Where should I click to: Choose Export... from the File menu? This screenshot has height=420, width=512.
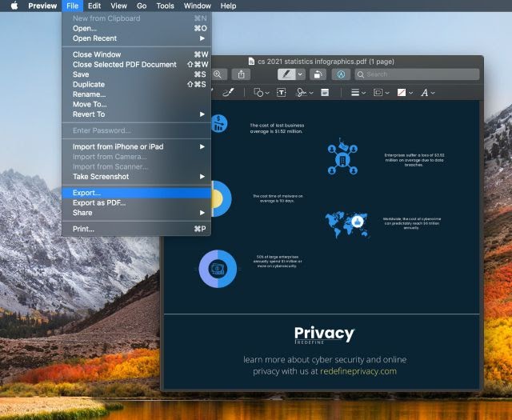(87, 193)
